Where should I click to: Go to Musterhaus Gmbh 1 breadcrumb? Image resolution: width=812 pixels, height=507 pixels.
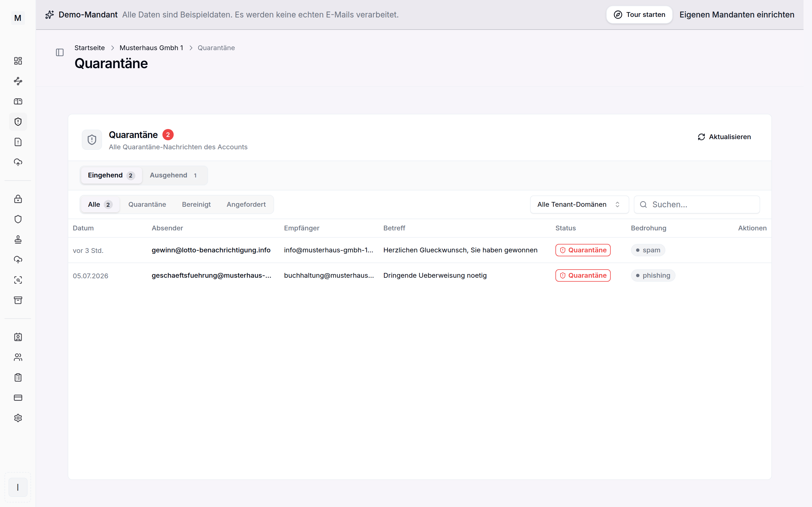pos(151,48)
